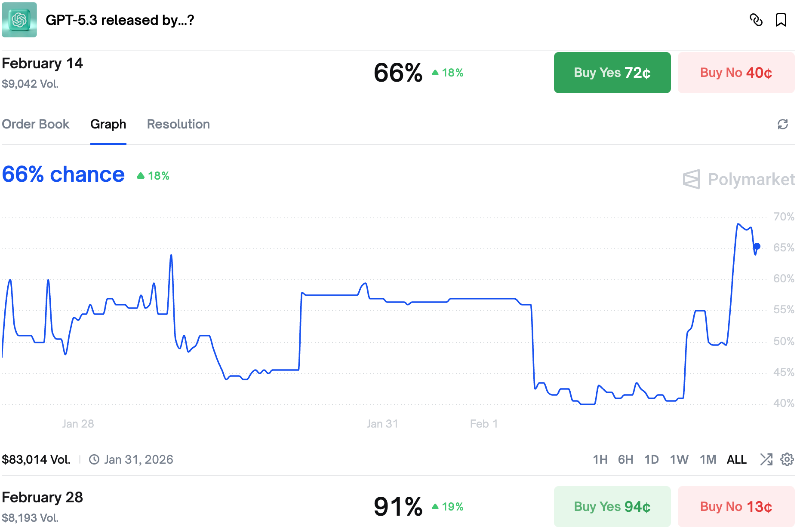Select the 1H time range
Screen dimensions: 800x532
point(600,459)
